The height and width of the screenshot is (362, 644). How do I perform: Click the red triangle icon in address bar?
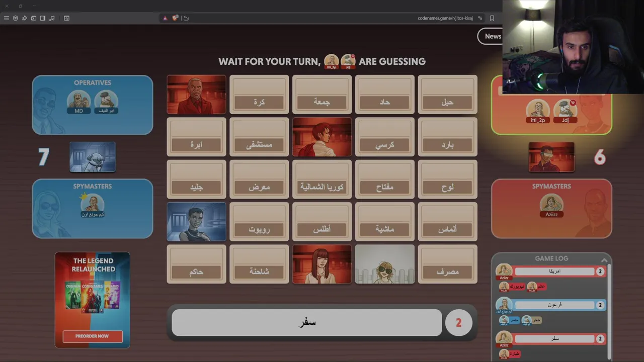point(165,18)
